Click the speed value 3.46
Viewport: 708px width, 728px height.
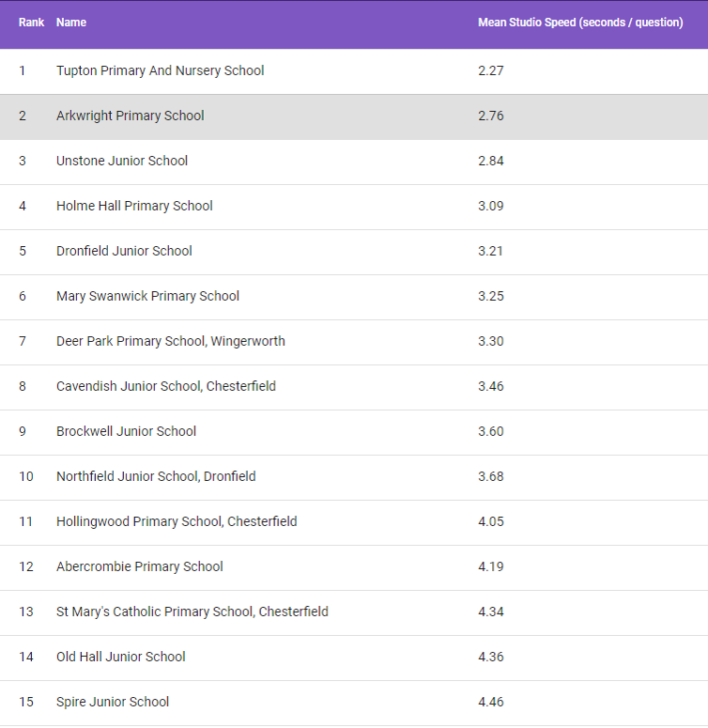(491, 386)
